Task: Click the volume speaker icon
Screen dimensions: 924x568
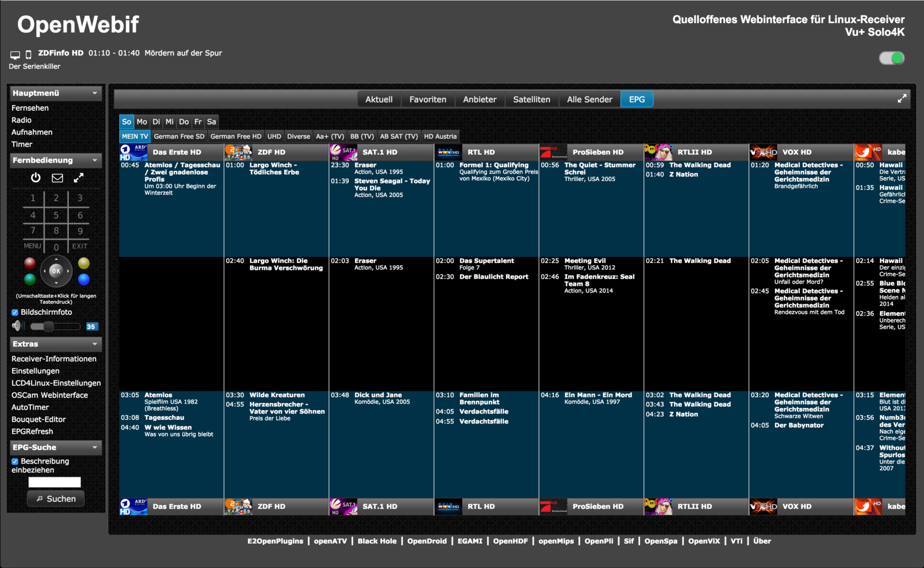Action: pyautogui.click(x=18, y=326)
